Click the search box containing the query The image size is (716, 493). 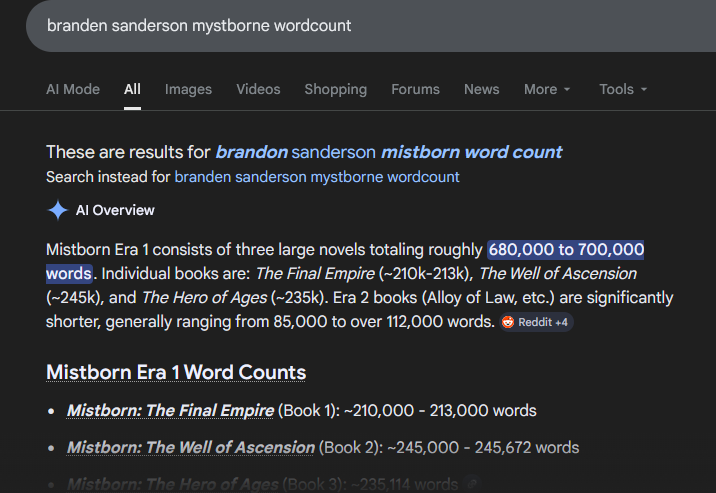coord(371,26)
